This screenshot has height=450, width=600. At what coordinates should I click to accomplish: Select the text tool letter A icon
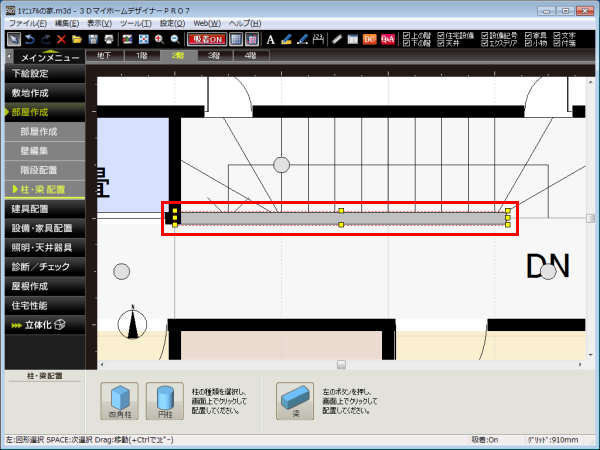pyautogui.click(x=270, y=39)
